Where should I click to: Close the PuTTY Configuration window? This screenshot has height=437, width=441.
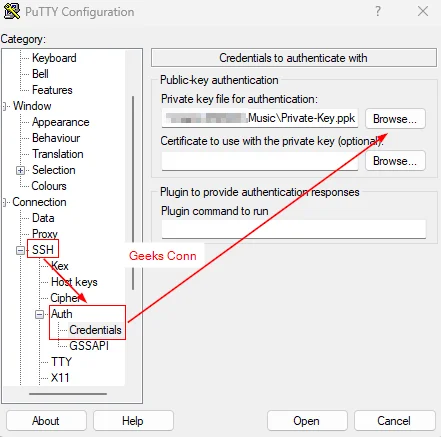[423, 11]
